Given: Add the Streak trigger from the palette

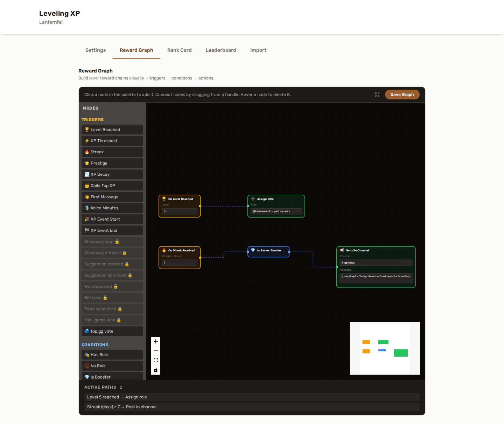Looking at the screenshot, I should [x=112, y=152].
